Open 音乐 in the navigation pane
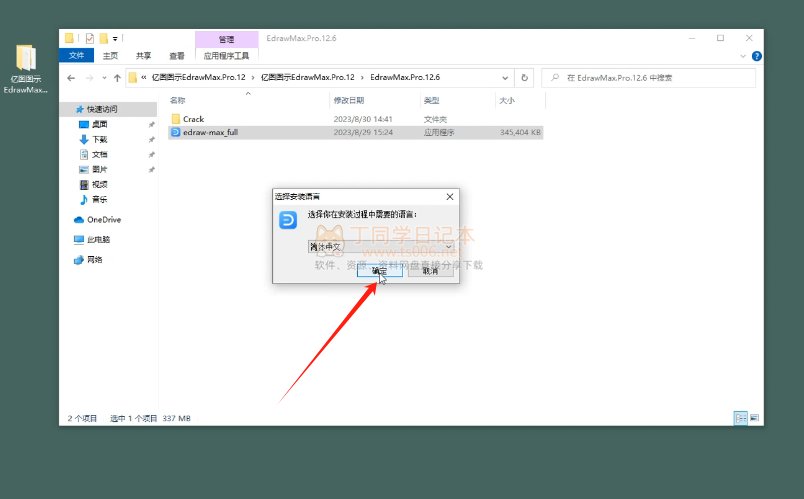Image resolution: width=804 pixels, height=499 pixels. [99, 199]
